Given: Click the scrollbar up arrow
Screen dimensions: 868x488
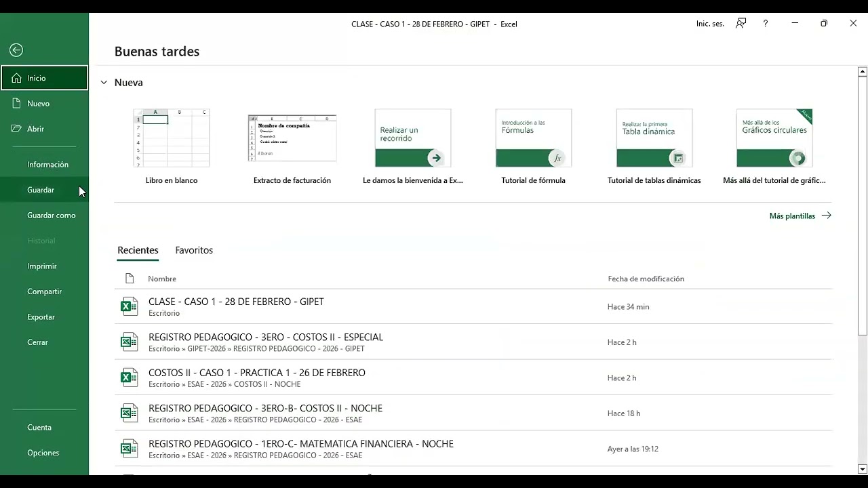Looking at the screenshot, I should pyautogui.click(x=863, y=71).
